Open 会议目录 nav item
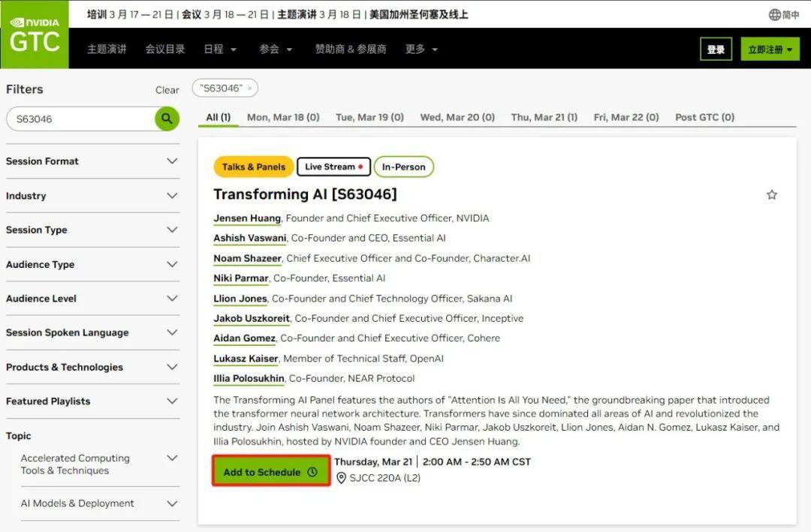The width and height of the screenshot is (811, 532). point(165,49)
